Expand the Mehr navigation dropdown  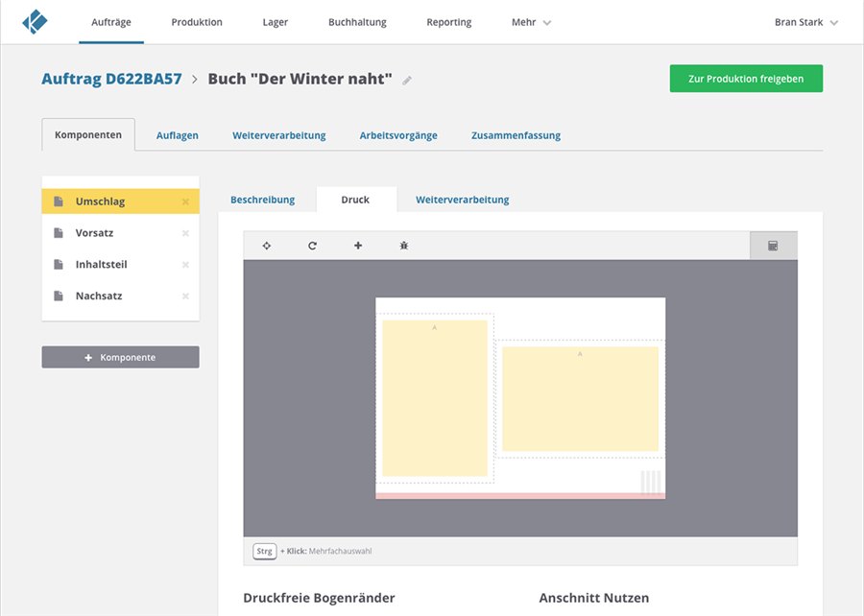pyautogui.click(x=531, y=22)
